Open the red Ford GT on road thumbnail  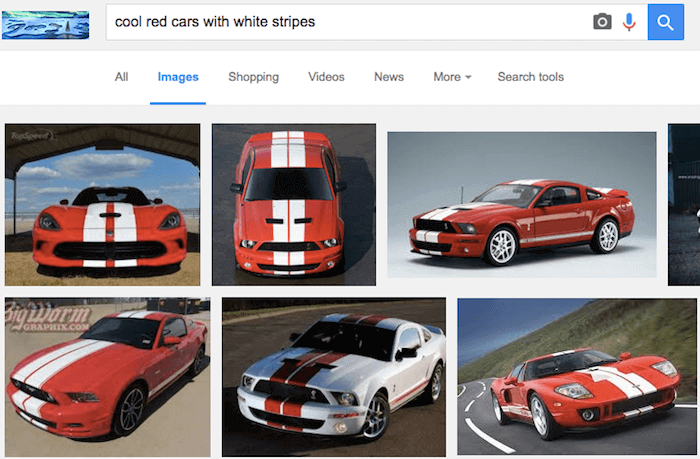coord(577,377)
